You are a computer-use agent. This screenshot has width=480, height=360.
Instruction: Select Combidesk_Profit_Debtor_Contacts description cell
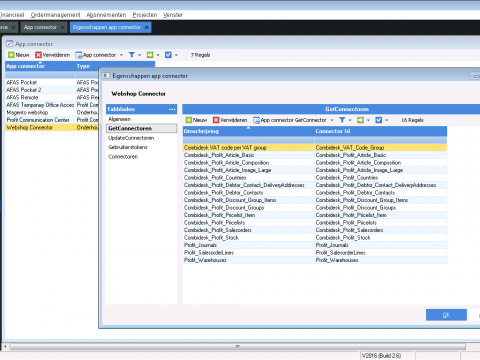[x=248, y=193]
